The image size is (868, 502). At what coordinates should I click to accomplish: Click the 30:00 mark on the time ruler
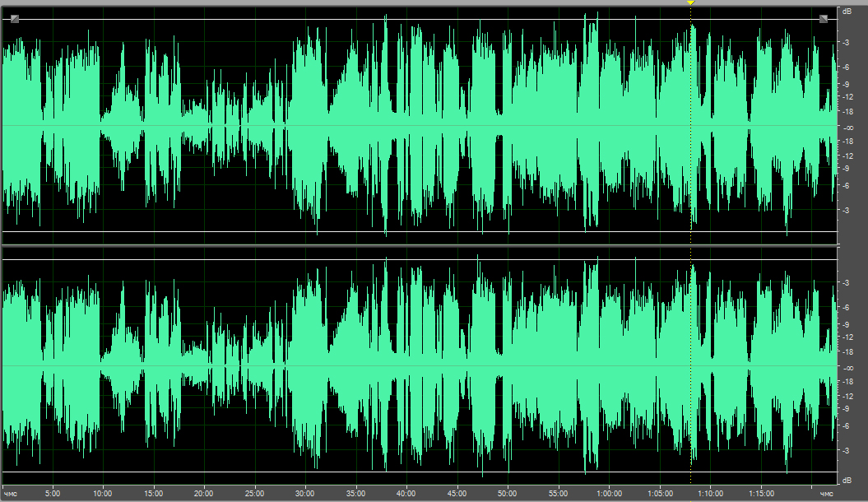pyautogui.click(x=304, y=493)
